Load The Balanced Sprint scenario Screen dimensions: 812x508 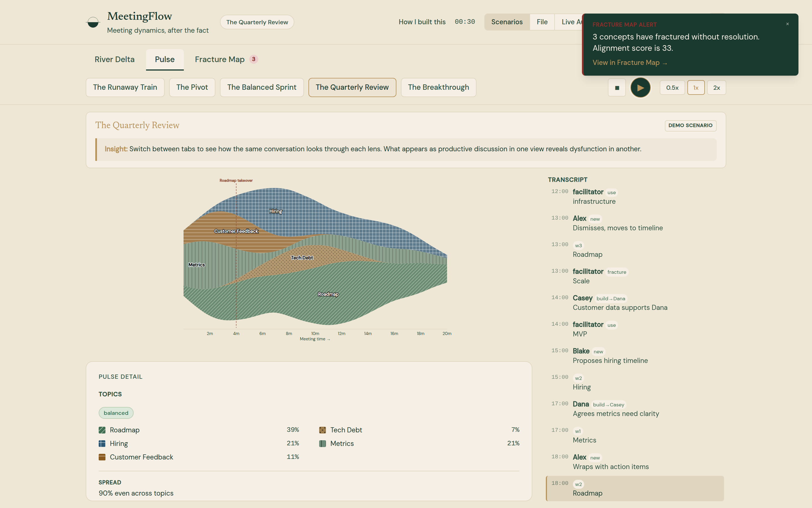point(262,87)
